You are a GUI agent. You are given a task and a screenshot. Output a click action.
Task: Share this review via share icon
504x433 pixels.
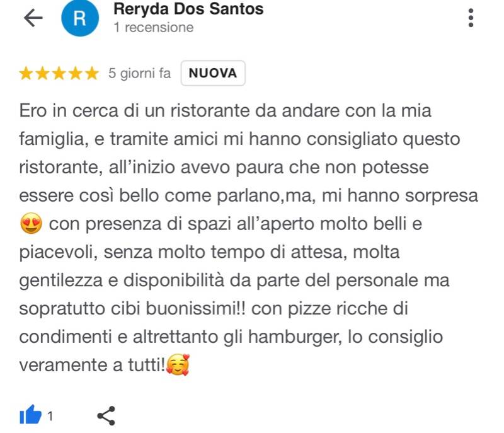[106, 415]
